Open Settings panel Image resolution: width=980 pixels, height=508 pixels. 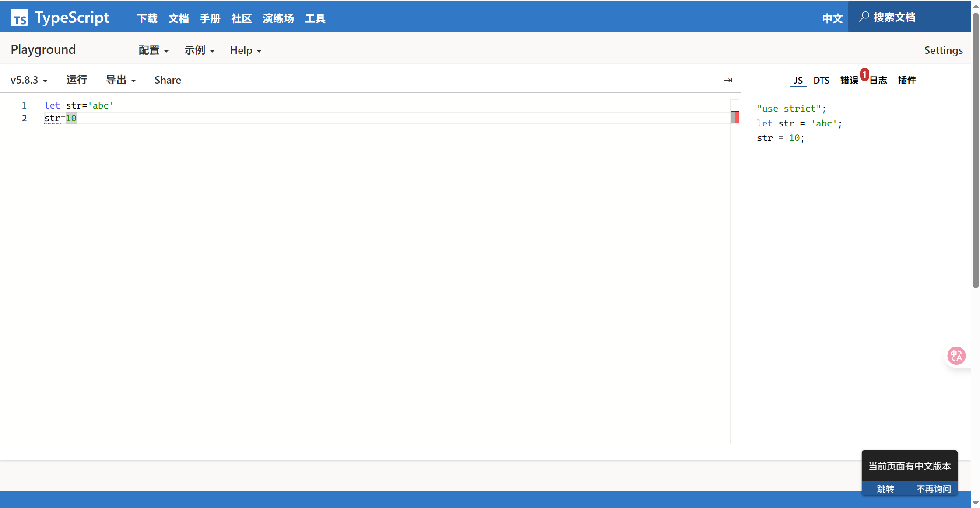[x=943, y=50]
